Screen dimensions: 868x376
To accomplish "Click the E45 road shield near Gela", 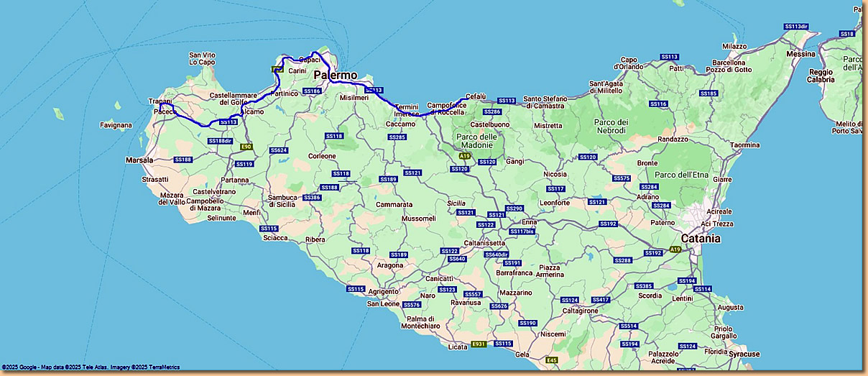I will pos(552,359).
